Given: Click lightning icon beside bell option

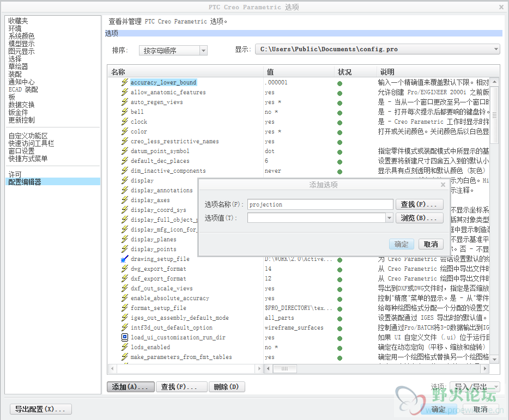Looking at the screenshot, I should point(125,112).
